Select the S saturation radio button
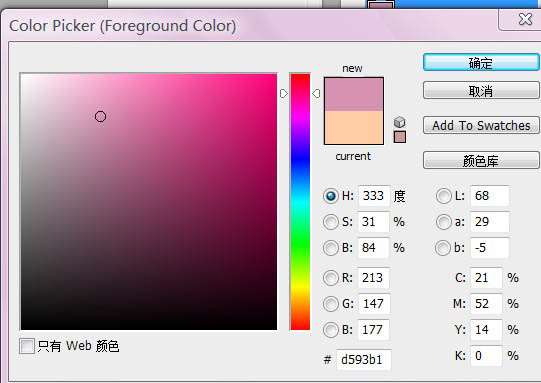This screenshot has height=383, width=541. click(331, 222)
